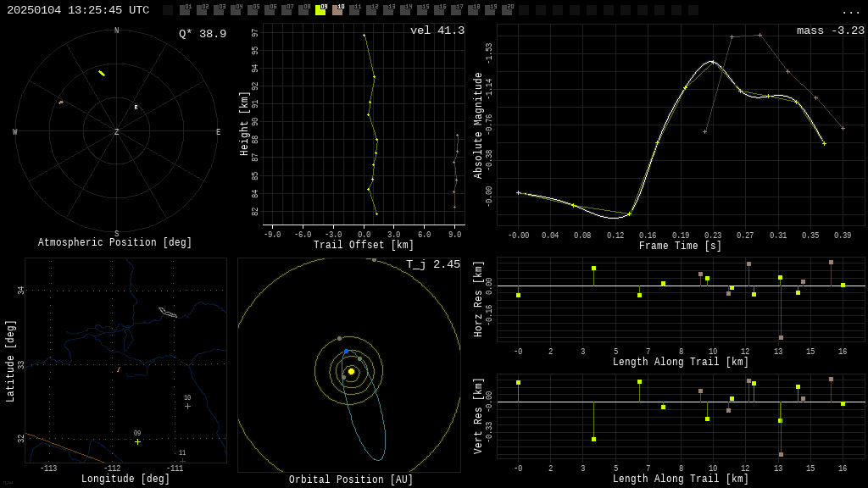868x488 pixels.
Task: Toggle the tan station 10 box in top bar
Action: 337,10
